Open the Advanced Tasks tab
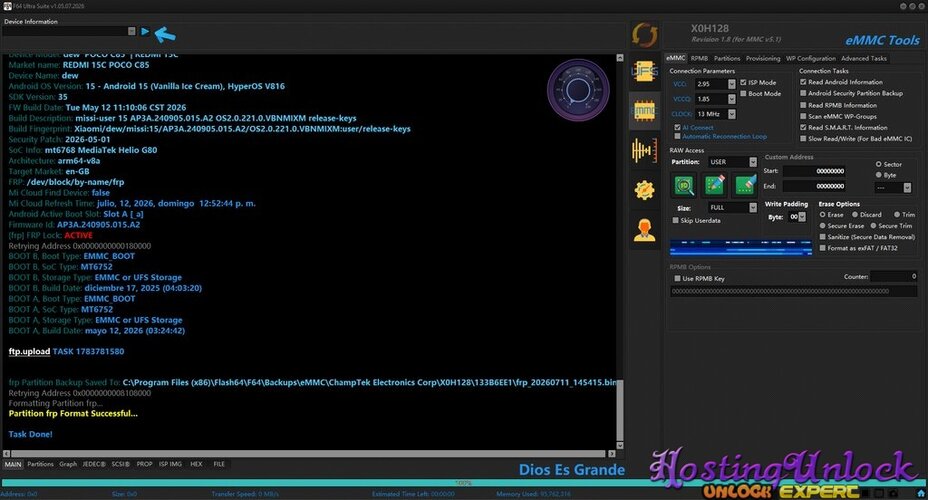The height and width of the screenshot is (500, 928). coord(863,58)
